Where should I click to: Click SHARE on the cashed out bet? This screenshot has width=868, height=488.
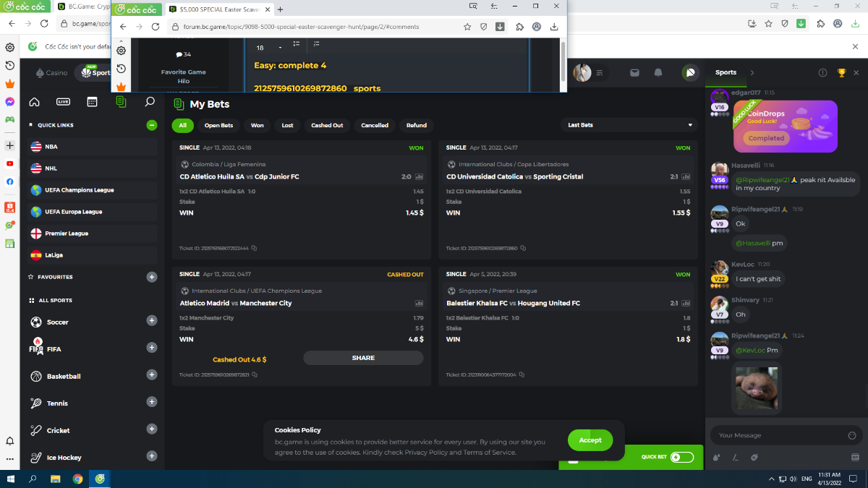(x=363, y=358)
